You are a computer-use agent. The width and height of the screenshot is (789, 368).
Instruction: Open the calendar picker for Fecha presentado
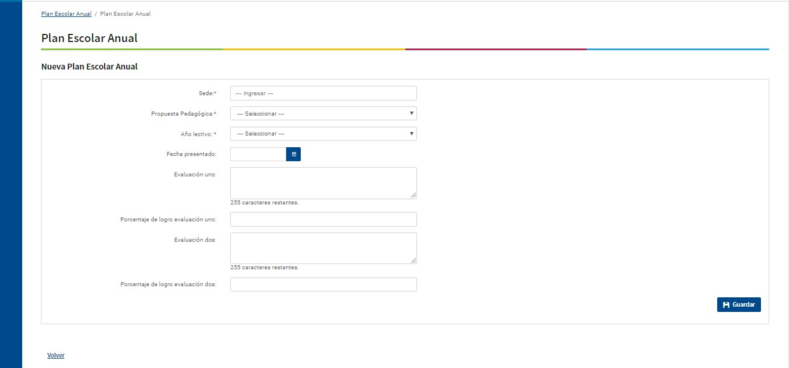coord(293,154)
